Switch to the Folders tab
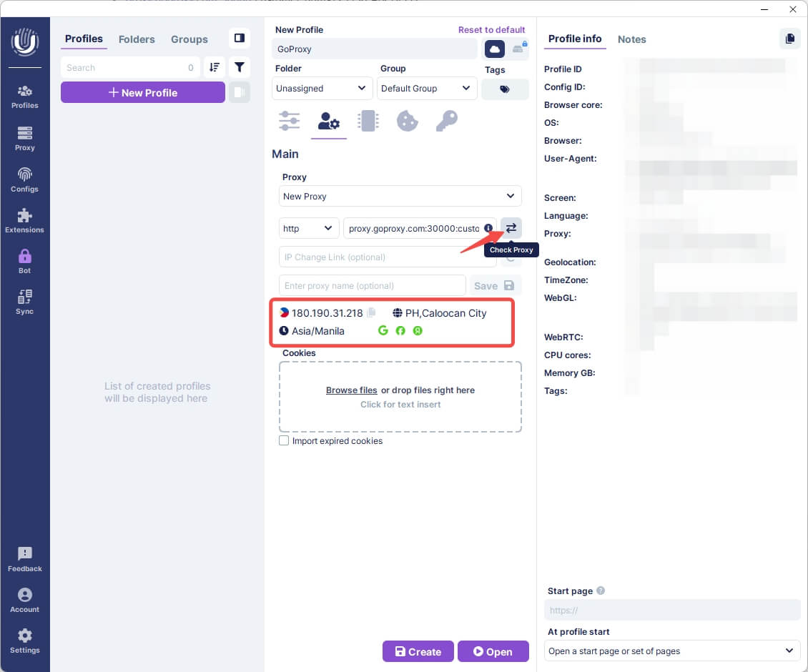Screen dimensions: 808x672 click(137, 39)
